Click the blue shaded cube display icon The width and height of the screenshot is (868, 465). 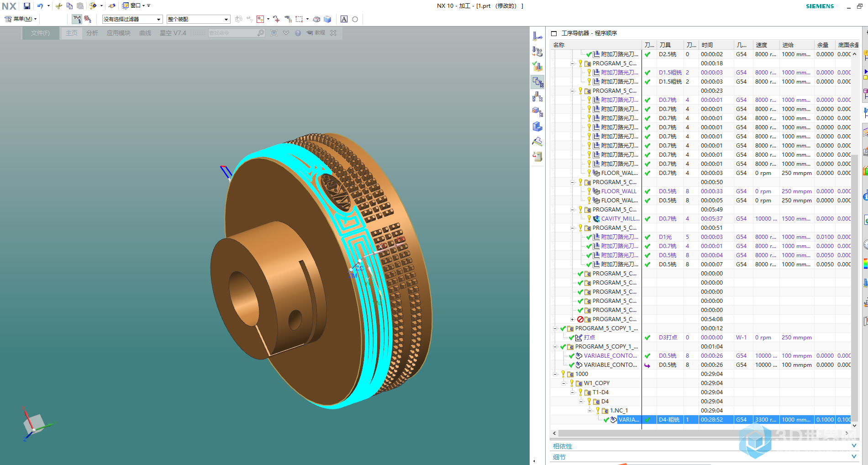327,19
